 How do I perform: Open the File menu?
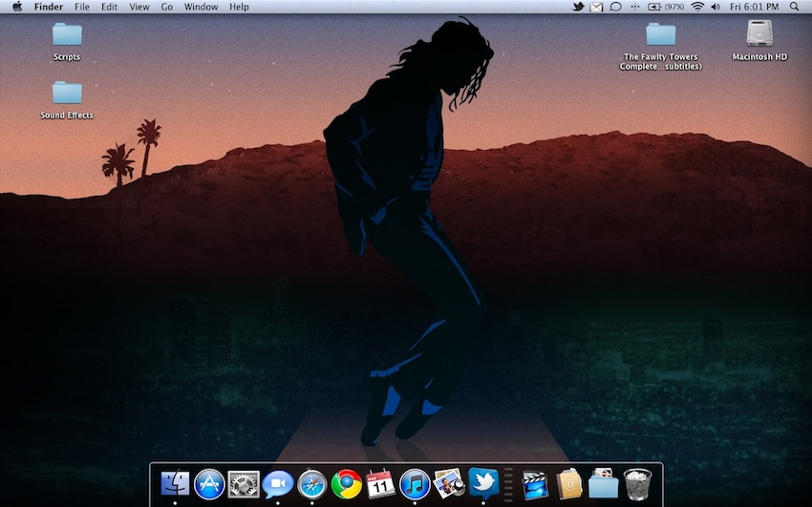coord(82,7)
